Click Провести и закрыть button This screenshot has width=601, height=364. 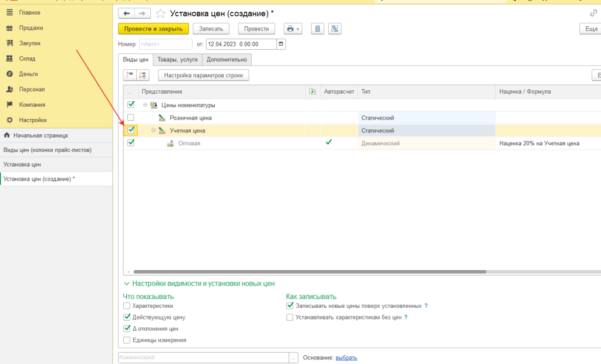click(153, 29)
